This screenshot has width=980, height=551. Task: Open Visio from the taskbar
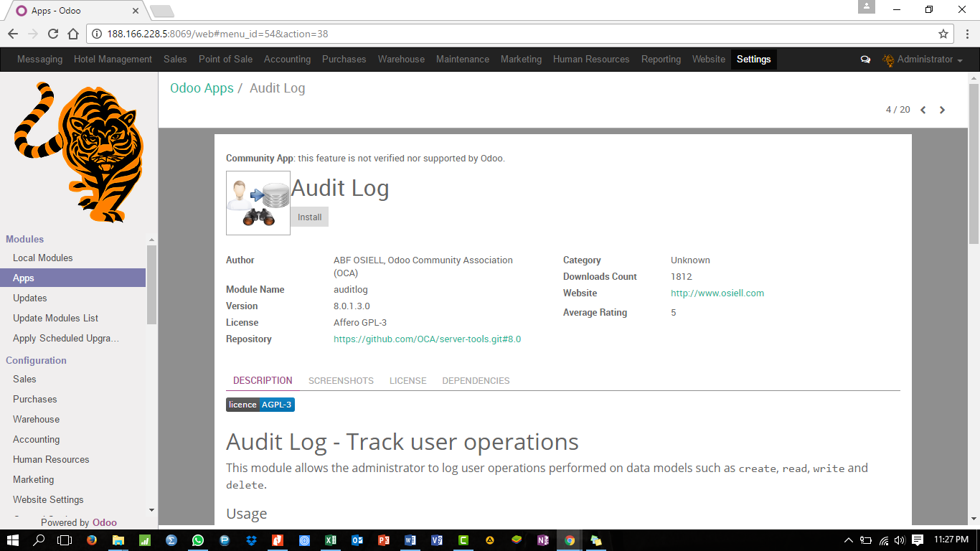tap(437, 540)
